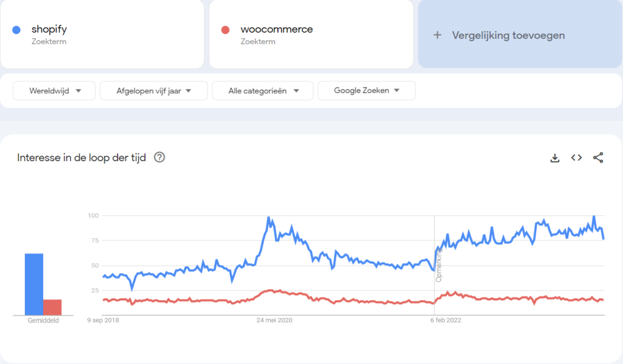Click the Opmerking note marker on chart

439,265
